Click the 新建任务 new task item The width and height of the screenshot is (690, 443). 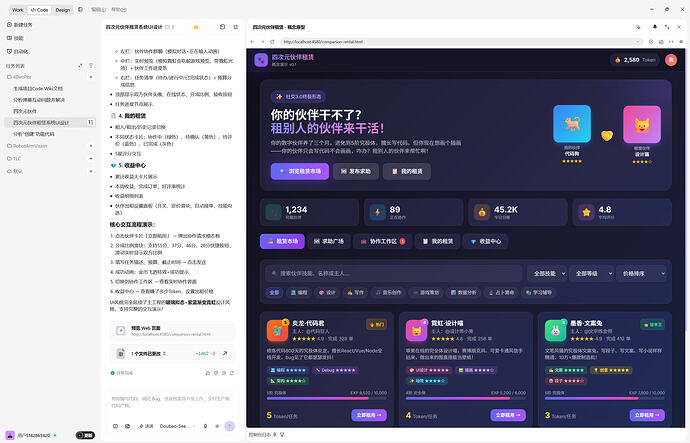coord(20,25)
